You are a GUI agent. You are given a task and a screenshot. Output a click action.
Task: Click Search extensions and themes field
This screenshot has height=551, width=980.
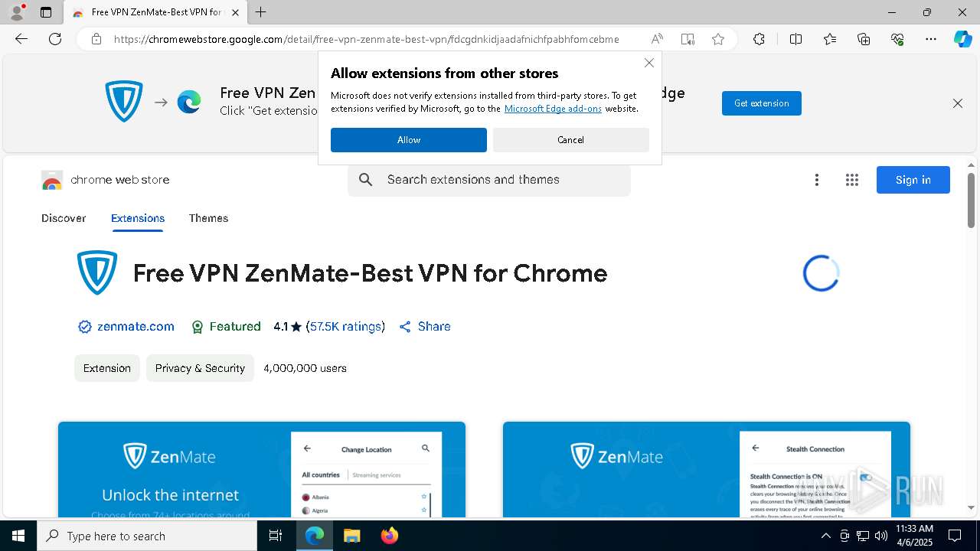click(x=488, y=180)
